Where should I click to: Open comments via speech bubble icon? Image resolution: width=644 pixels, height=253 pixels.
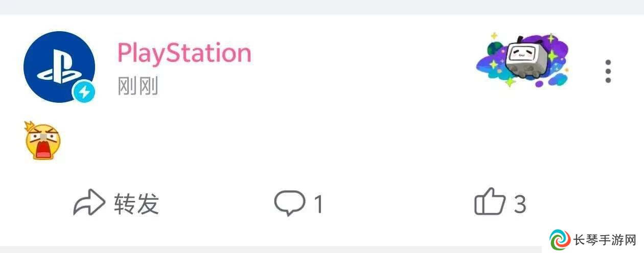pos(289,203)
